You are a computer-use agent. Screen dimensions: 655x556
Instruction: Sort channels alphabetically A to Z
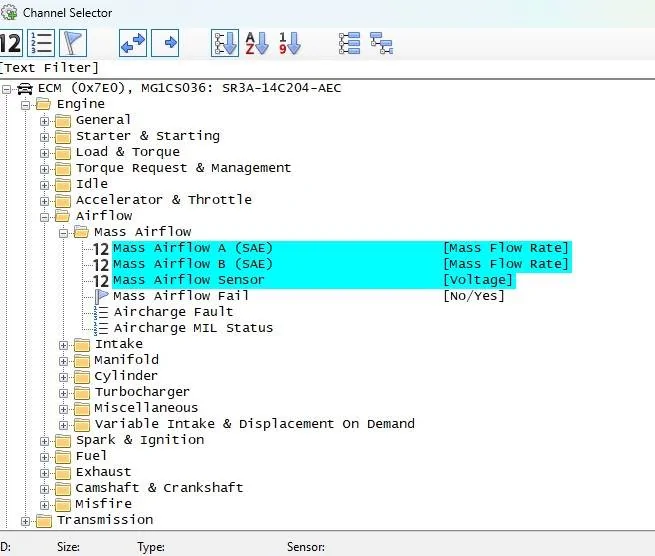pos(257,43)
